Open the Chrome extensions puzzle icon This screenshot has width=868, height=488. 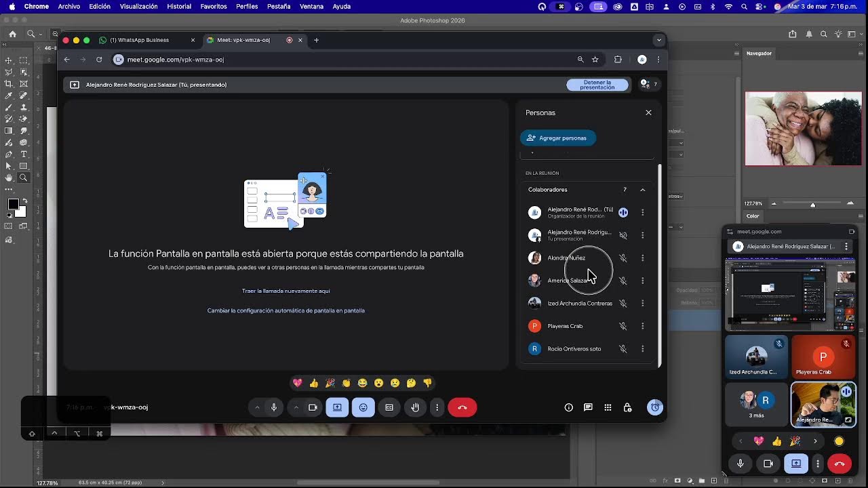[x=618, y=60]
